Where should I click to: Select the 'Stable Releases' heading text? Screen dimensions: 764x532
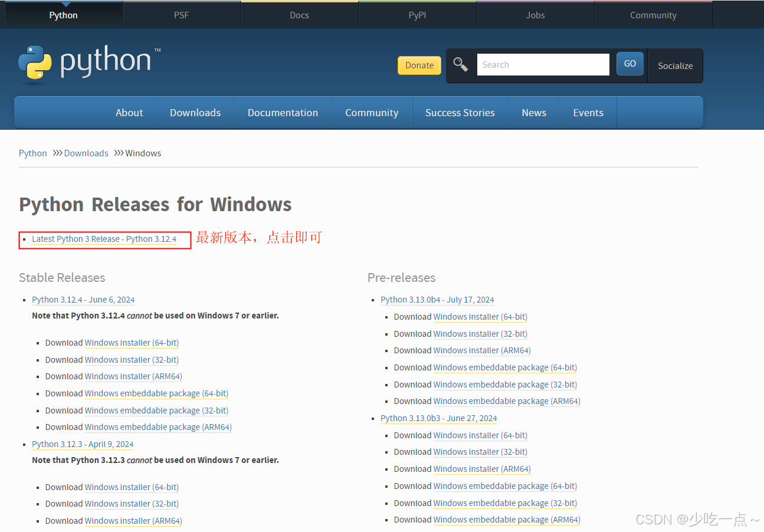coord(62,278)
